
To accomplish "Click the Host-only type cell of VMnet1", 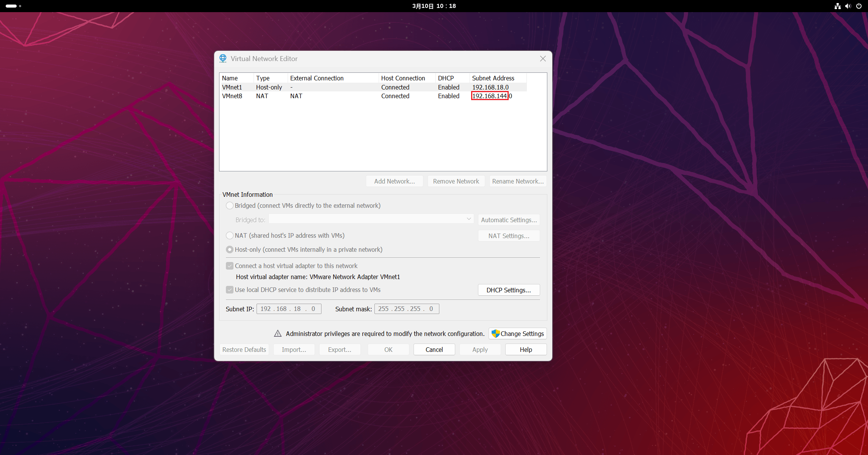I will (269, 87).
